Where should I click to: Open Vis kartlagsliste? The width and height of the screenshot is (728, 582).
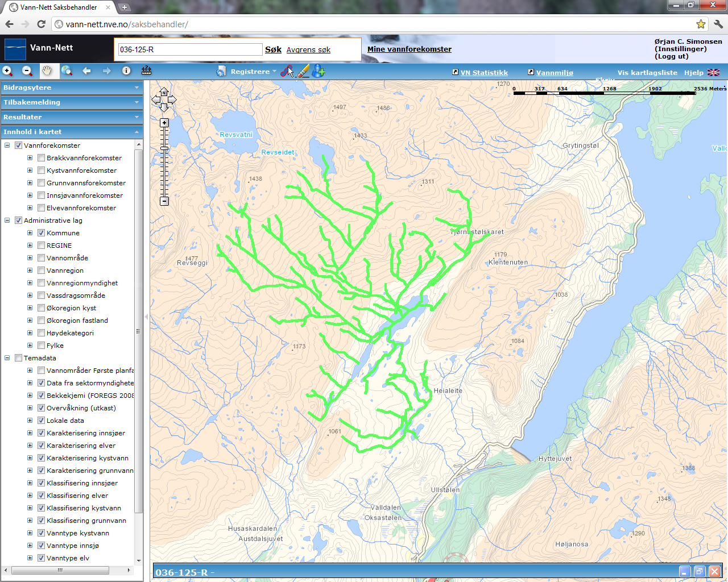click(x=647, y=73)
